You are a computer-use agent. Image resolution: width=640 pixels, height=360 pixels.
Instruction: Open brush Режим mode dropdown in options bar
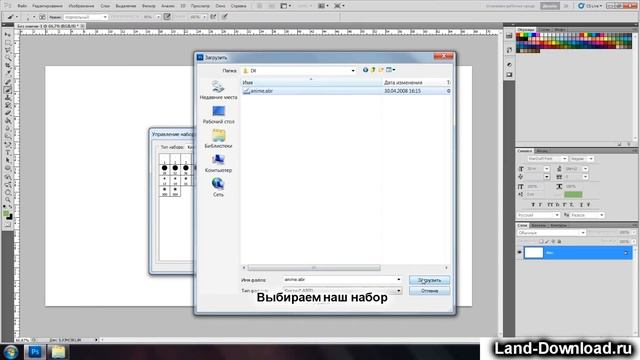86,17
